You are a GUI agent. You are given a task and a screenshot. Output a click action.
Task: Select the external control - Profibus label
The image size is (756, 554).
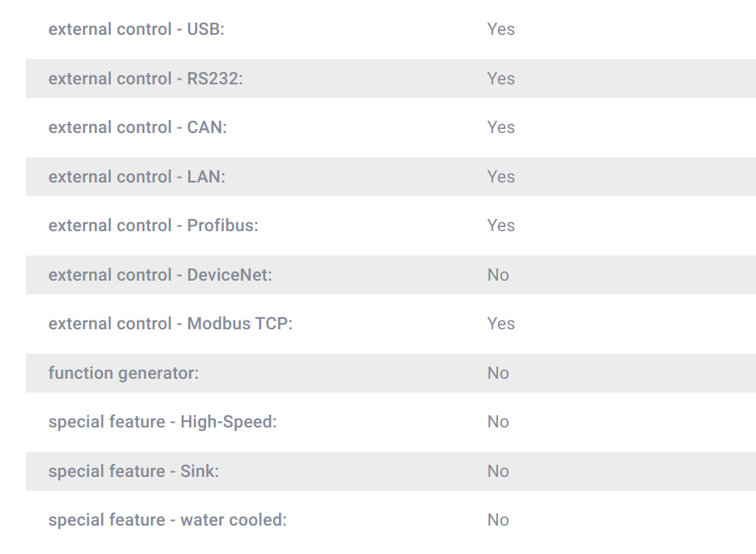tap(153, 225)
